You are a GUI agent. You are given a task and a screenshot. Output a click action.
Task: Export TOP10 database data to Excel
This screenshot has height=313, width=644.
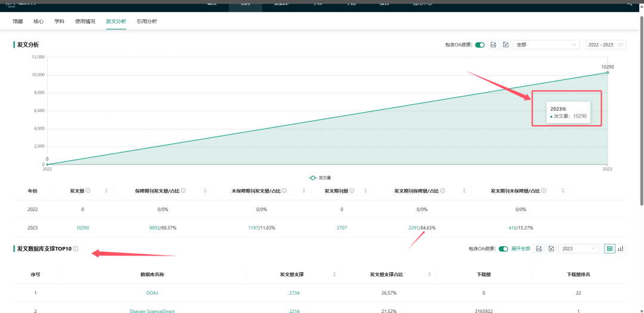click(551, 249)
